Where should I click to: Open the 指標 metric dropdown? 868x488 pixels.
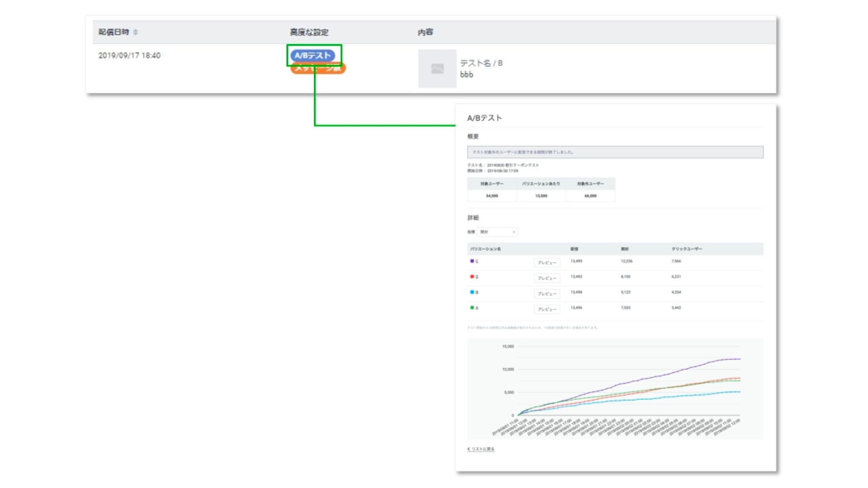point(497,232)
